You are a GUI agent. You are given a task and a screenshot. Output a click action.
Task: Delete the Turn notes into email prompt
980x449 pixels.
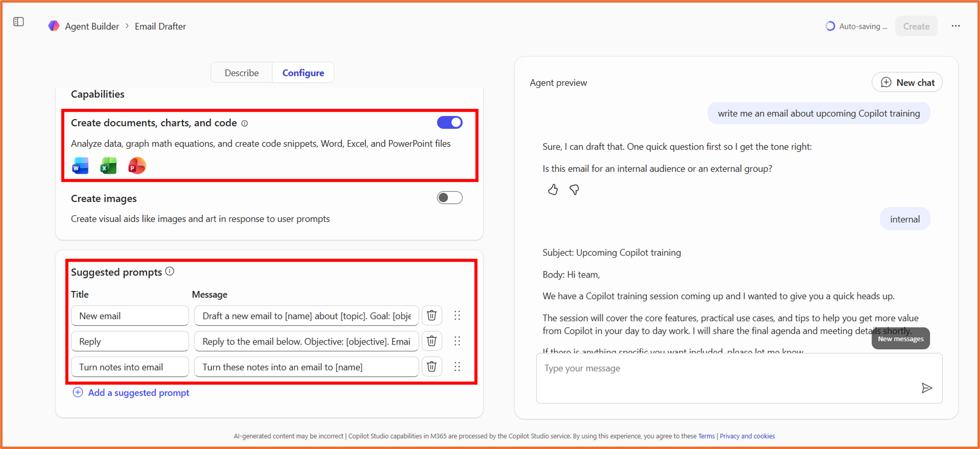(431, 367)
